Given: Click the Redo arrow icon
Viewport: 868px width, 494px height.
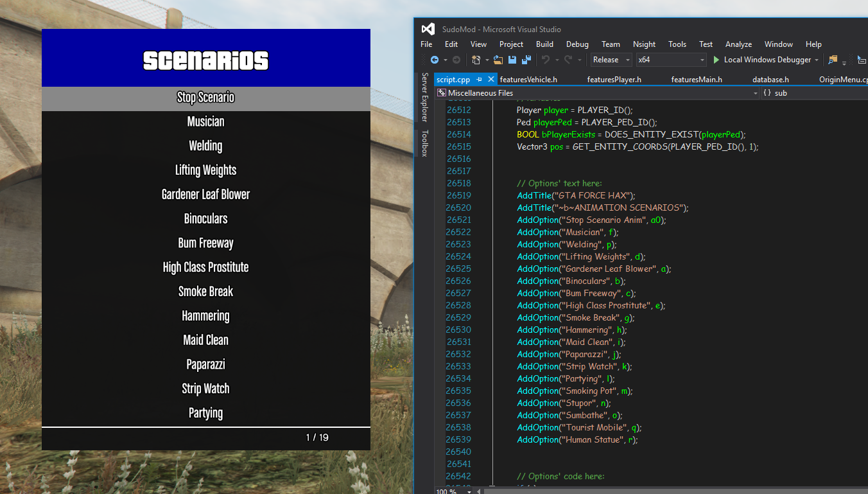Looking at the screenshot, I should (x=568, y=60).
